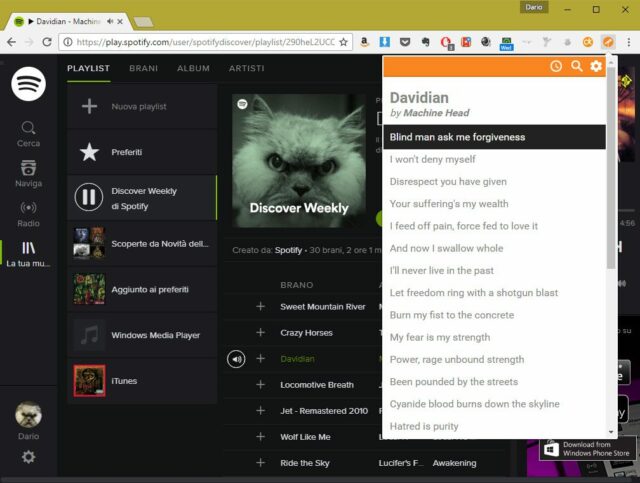Click the speaker icon beside Davidian
640x483 pixels.
(x=236, y=358)
